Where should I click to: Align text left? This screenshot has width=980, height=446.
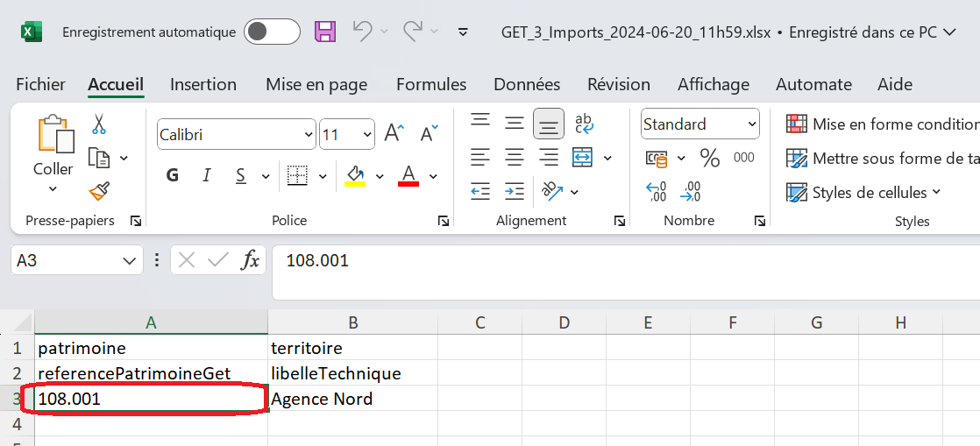(x=480, y=158)
